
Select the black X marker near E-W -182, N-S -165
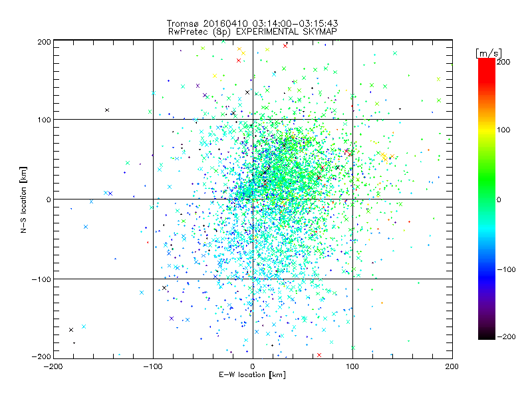pos(71,330)
